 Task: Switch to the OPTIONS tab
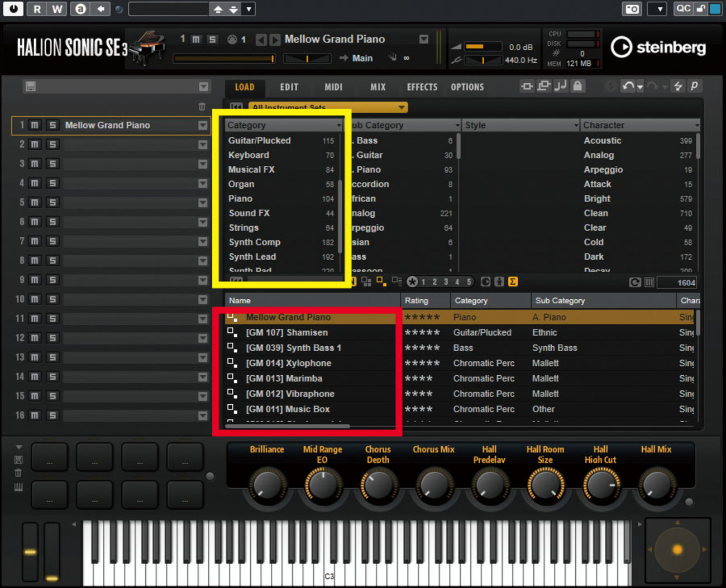tap(467, 87)
